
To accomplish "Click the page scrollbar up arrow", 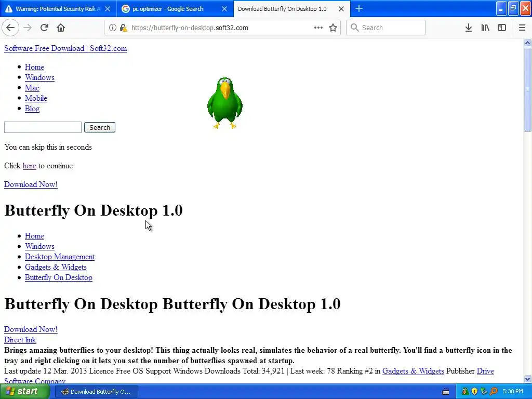I will pos(527,43).
